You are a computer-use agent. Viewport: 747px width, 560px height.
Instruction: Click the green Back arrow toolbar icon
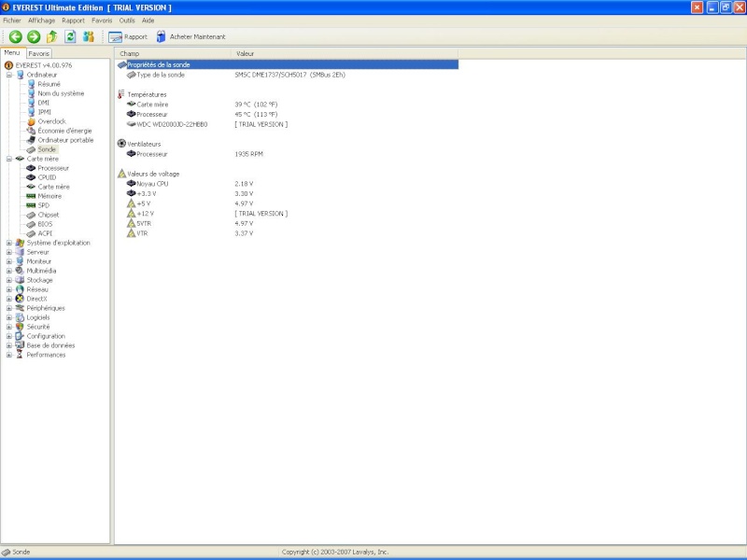tap(16, 36)
